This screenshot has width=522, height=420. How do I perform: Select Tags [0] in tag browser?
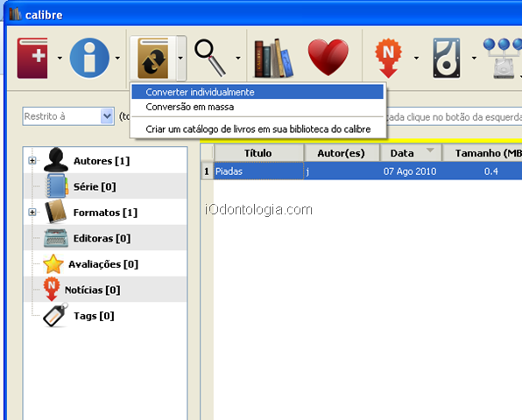(x=94, y=316)
